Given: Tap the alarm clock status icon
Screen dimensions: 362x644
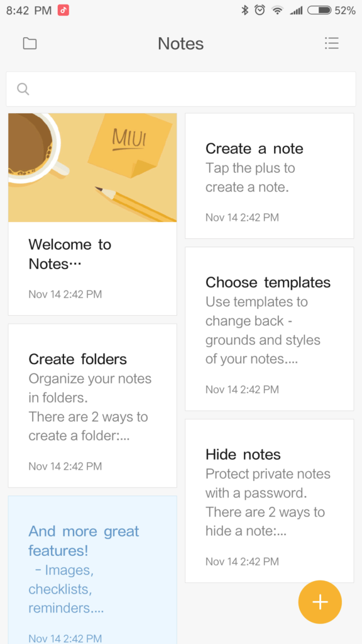Looking at the screenshot, I should click(260, 10).
